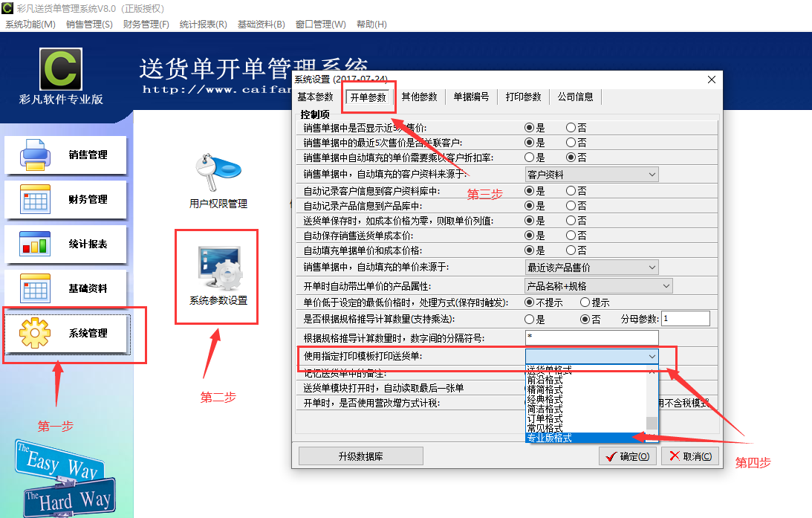Viewport: 812px width, 518px height.
Task: Switch to the 打印参数 tab
Action: coord(523,97)
